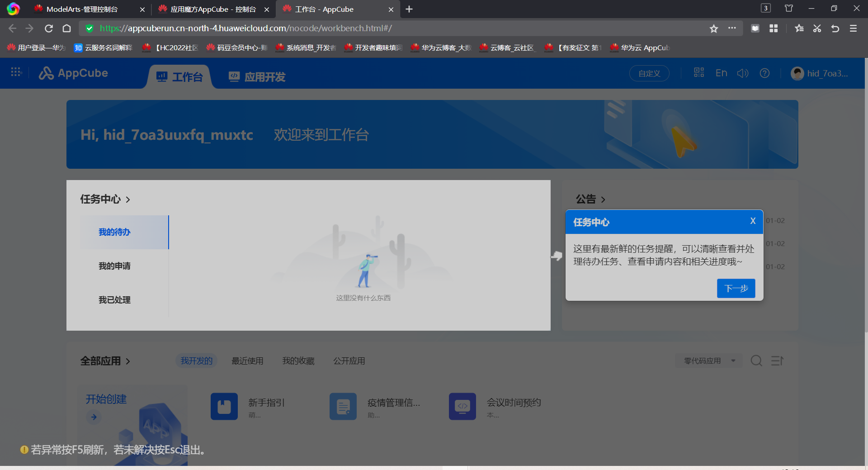Open the 疫情管理信息 app icon
868x470 pixels.
click(343, 406)
